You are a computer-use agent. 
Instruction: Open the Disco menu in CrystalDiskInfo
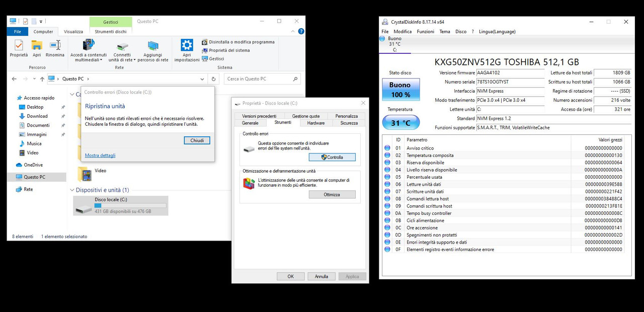point(461,31)
